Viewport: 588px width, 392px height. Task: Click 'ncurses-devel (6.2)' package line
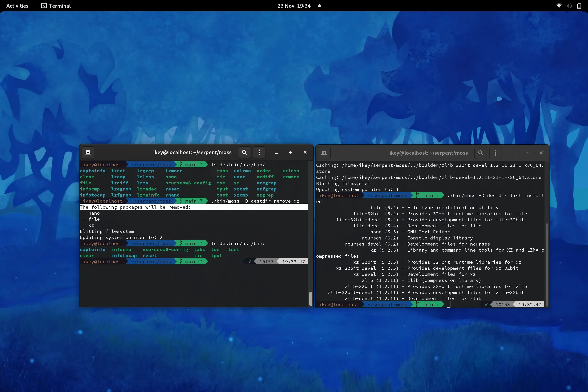tap(417, 244)
